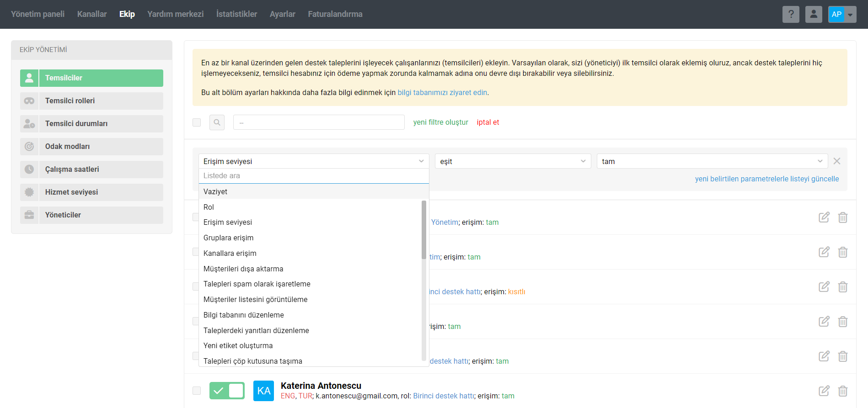The height and width of the screenshot is (408, 868).
Task: Open the Yönetim paneli tab
Action: pyautogui.click(x=38, y=14)
